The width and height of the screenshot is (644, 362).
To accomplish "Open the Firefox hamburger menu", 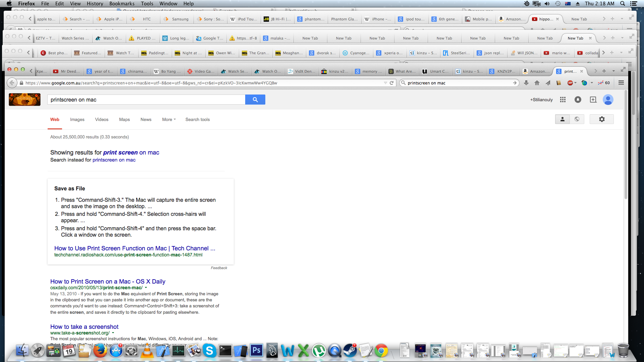I will tap(621, 83).
